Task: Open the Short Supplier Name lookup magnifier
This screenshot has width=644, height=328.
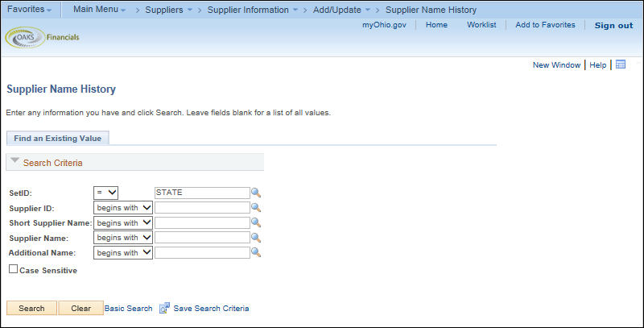Action: pyautogui.click(x=256, y=222)
